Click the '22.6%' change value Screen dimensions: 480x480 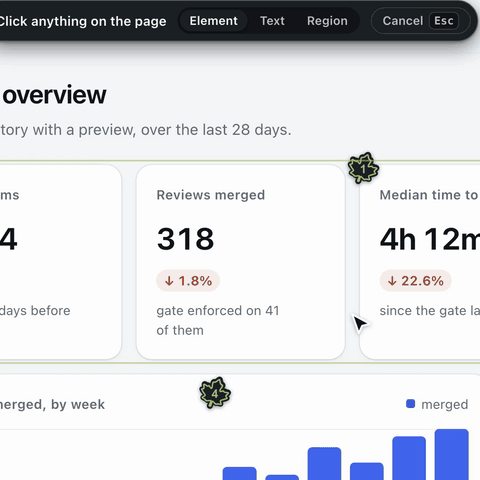click(422, 281)
